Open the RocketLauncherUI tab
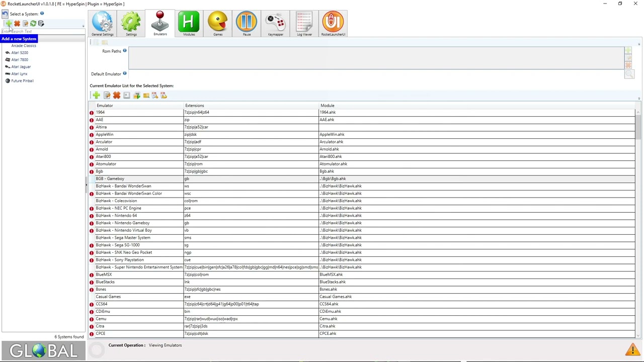Viewport: 644px width, 362px height. (x=333, y=24)
